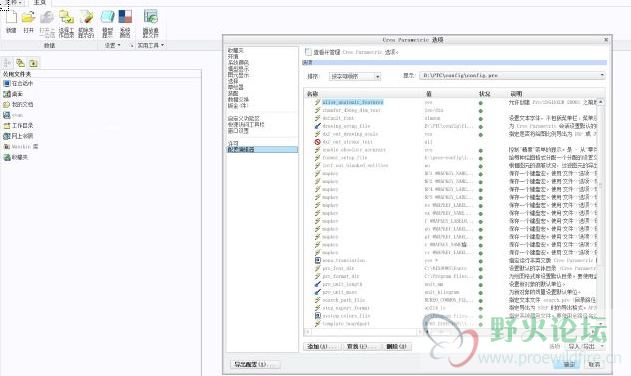This screenshot has width=631, height=376.
Task: Click the 状况 status column header
Action: 485,94
